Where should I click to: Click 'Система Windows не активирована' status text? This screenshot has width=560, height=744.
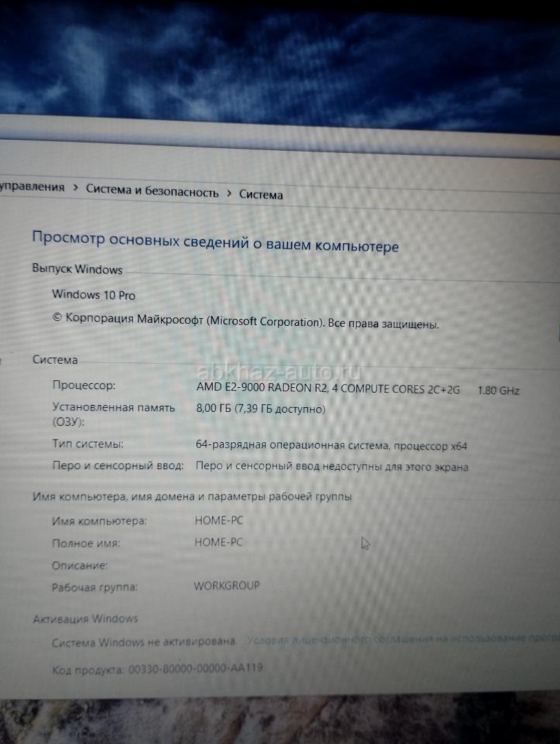click(x=144, y=642)
